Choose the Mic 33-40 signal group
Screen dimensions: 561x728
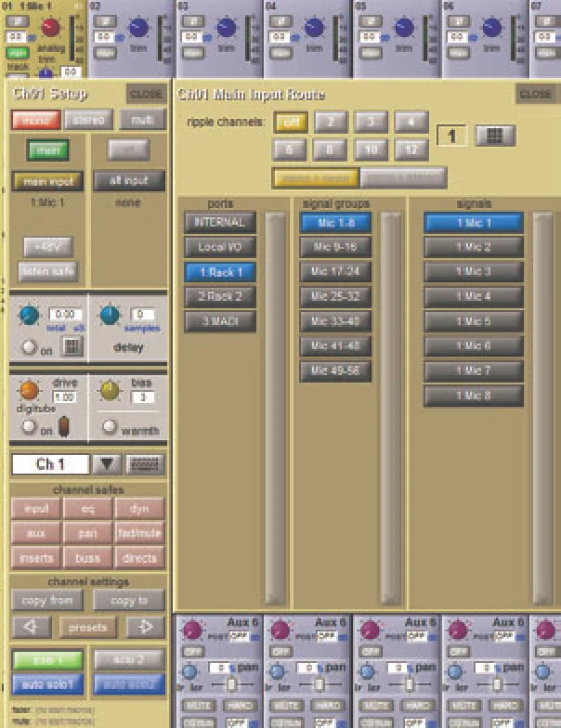coord(335,321)
